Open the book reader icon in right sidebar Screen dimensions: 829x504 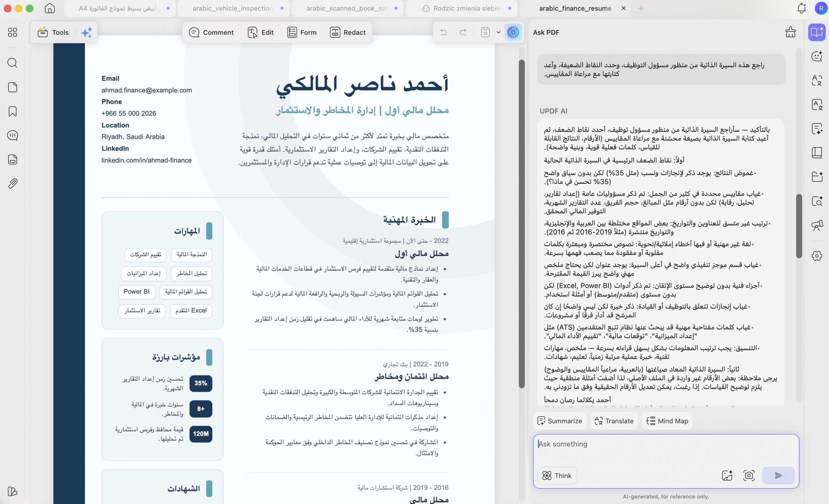817,153
